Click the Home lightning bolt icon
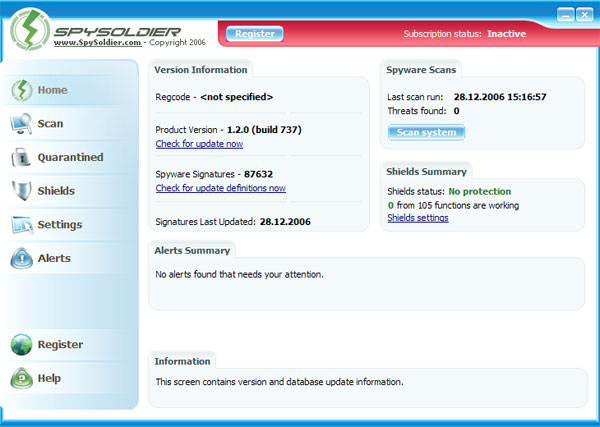This screenshot has width=600, height=427. pyautogui.click(x=22, y=90)
